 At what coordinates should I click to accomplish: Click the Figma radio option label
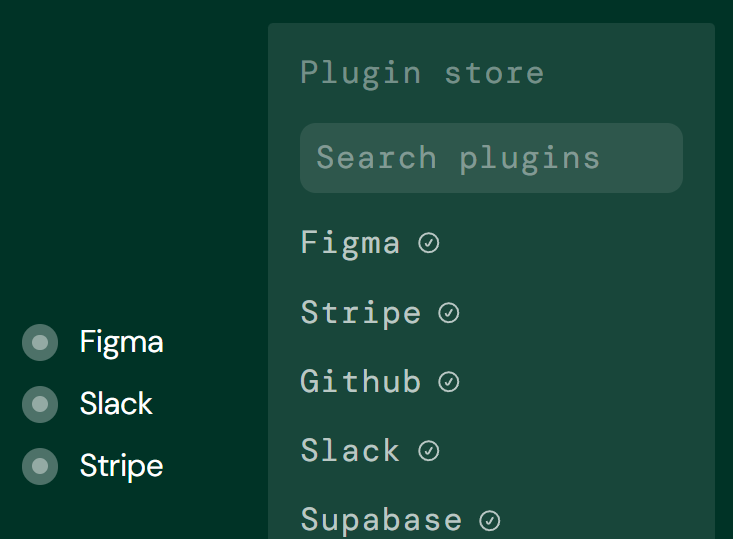click(x=121, y=343)
